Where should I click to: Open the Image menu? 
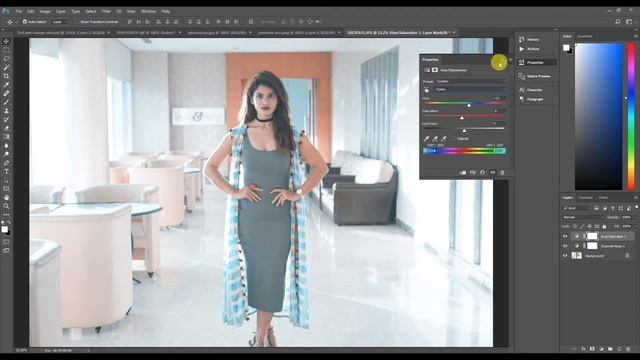[x=45, y=11]
